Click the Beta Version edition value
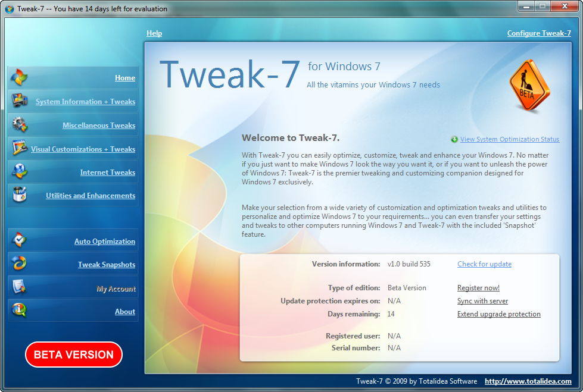Image resolution: width=583 pixels, height=392 pixels. click(x=407, y=288)
